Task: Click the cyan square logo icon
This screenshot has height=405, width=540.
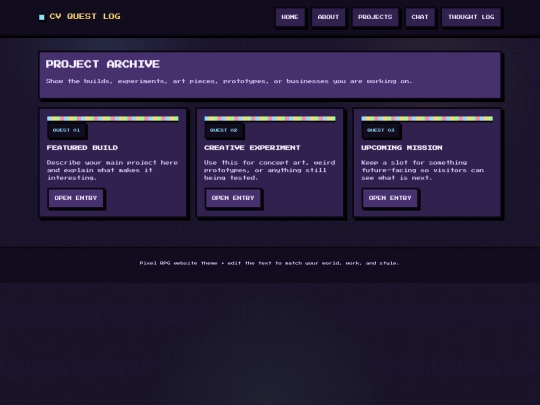Action: pos(42,17)
